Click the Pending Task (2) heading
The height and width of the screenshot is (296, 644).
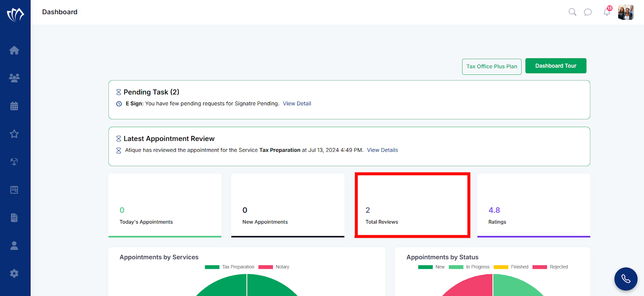tap(151, 92)
